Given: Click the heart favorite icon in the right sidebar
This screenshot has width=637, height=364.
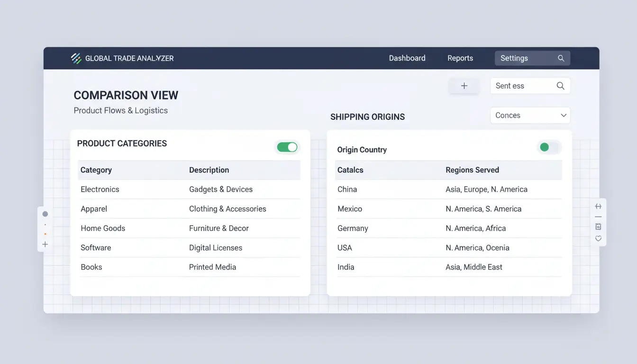Looking at the screenshot, I should [598, 238].
